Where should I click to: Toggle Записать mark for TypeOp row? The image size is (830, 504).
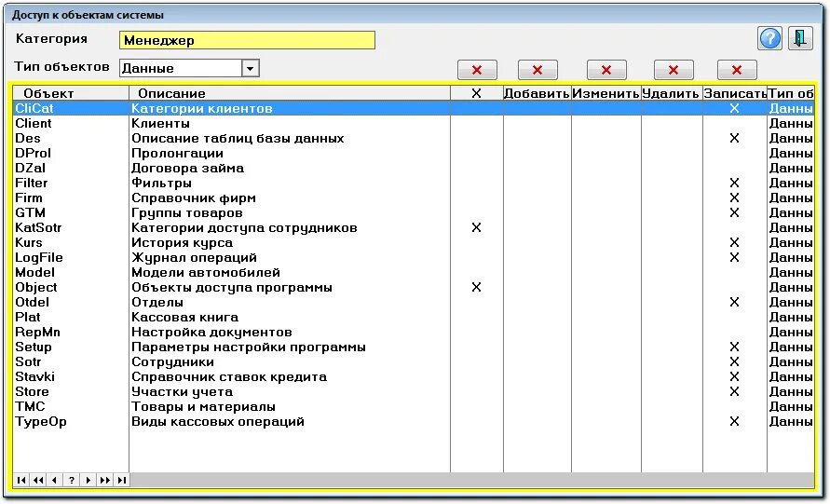click(734, 422)
